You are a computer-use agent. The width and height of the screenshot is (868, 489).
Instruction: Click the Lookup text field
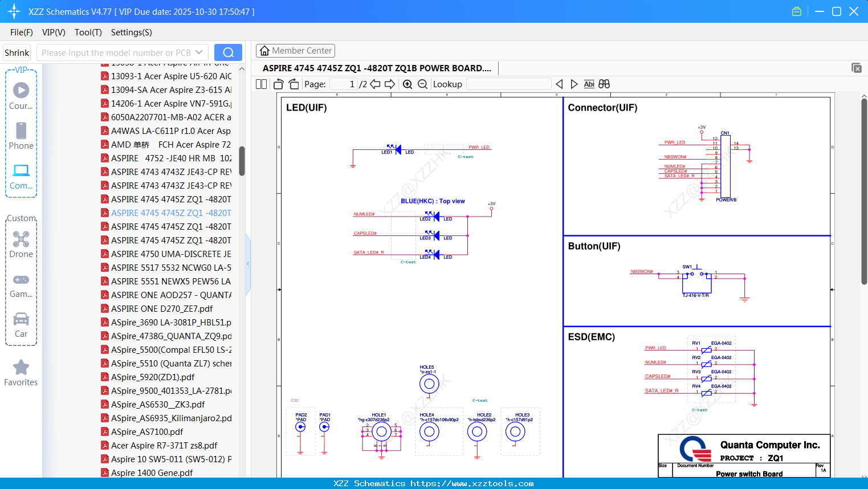(x=508, y=84)
